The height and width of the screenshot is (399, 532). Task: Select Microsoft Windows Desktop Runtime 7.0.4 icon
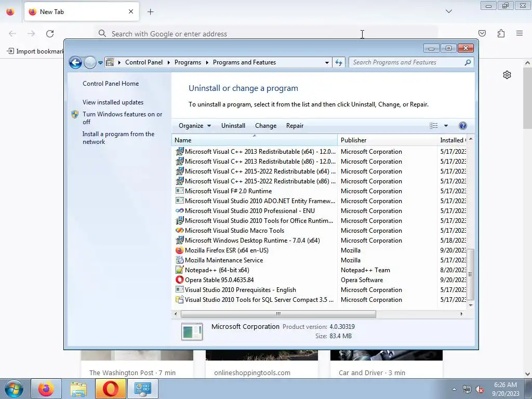point(179,240)
